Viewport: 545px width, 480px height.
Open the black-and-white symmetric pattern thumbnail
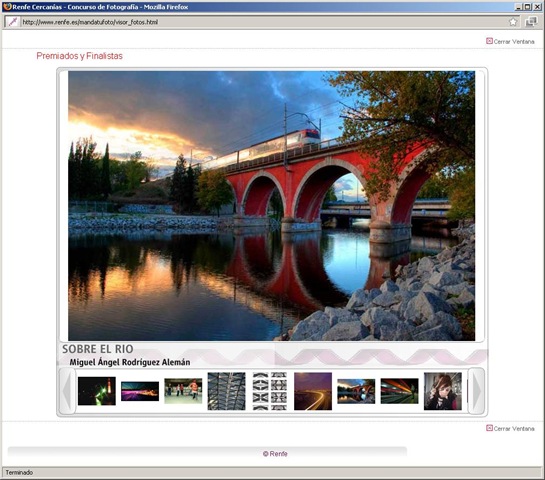pos(270,391)
